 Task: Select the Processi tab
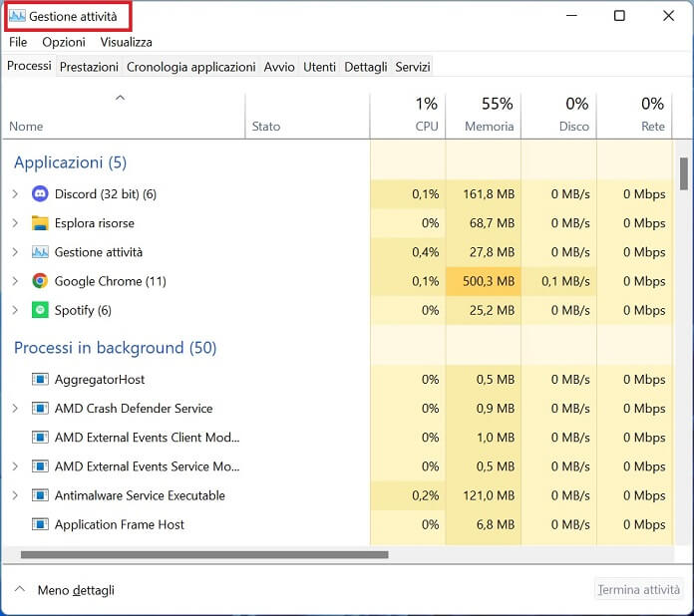click(x=29, y=66)
